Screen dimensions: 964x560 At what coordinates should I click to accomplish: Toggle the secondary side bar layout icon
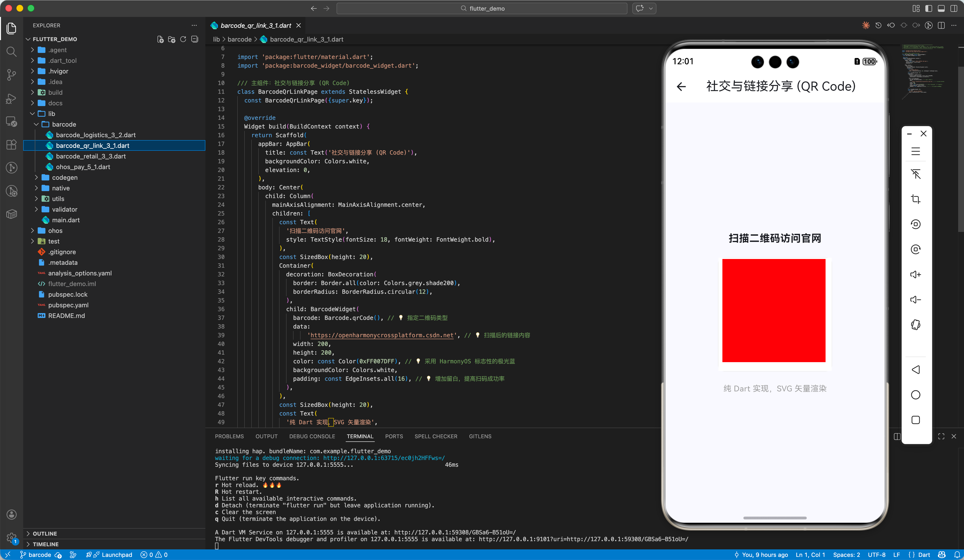click(954, 8)
